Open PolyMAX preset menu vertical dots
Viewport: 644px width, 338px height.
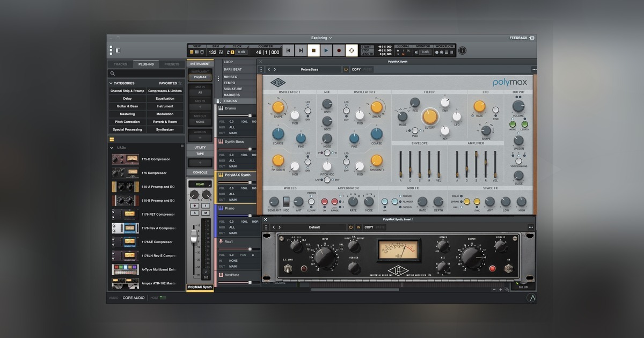(x=261, y=70)
